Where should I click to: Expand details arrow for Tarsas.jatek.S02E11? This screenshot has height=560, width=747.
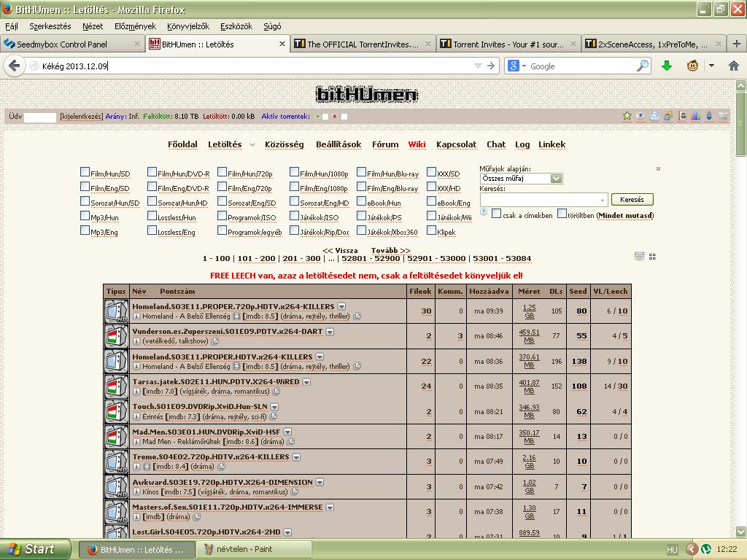click(x=307, y=382)
